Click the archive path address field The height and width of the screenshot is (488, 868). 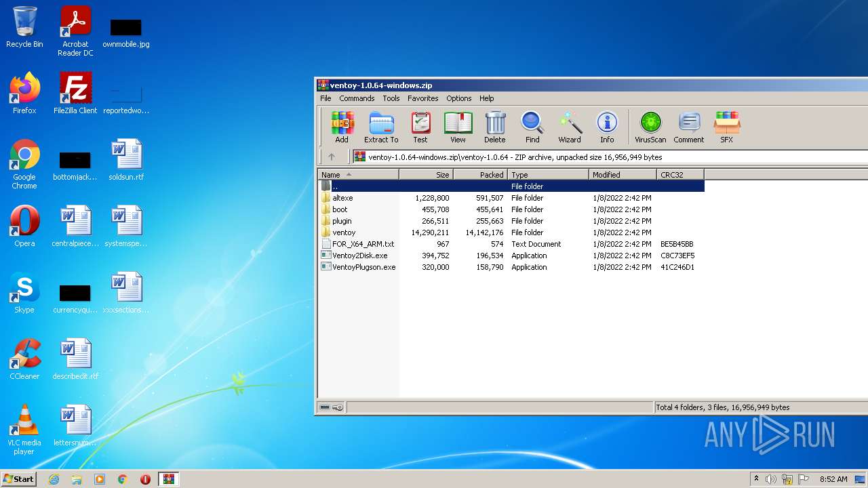pyautogui.click(x=610, y=157)
